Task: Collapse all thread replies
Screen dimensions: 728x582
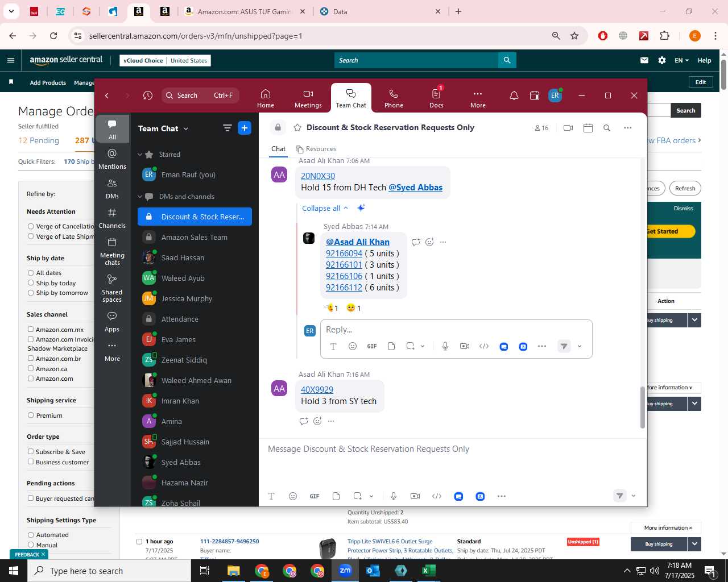Action: pos(325,208)
